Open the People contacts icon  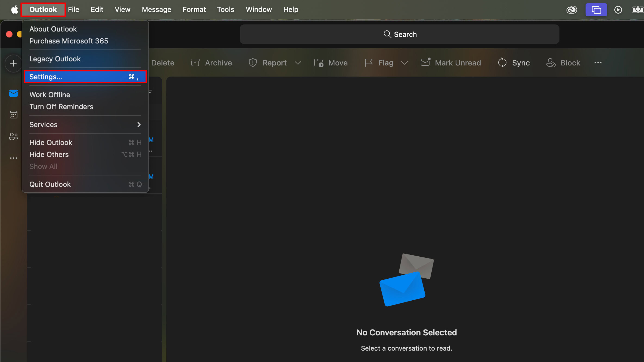point(13,136)
